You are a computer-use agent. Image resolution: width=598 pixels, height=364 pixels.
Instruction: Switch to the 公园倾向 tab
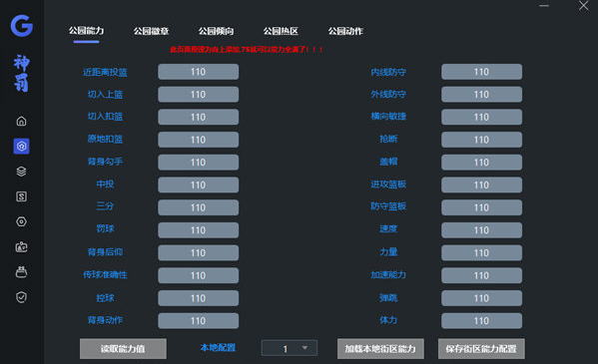216,31
